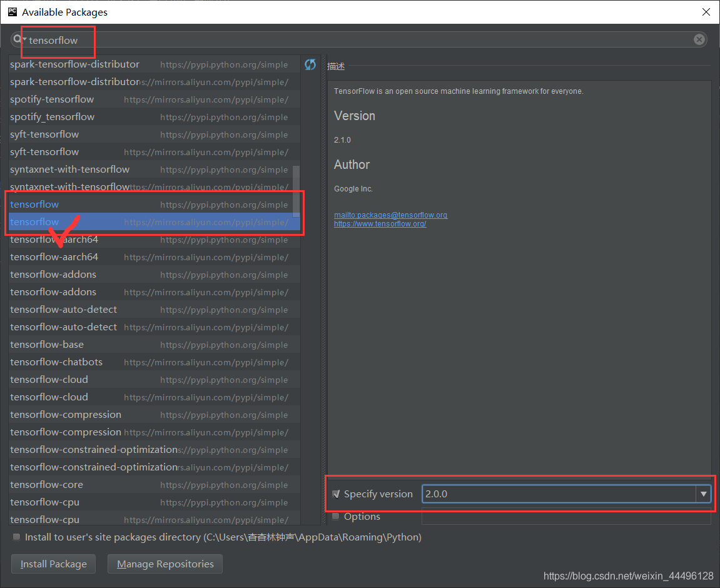
Task: Select tensorflow-auto-detect from pypi.python.org
Action: [155, 310]
